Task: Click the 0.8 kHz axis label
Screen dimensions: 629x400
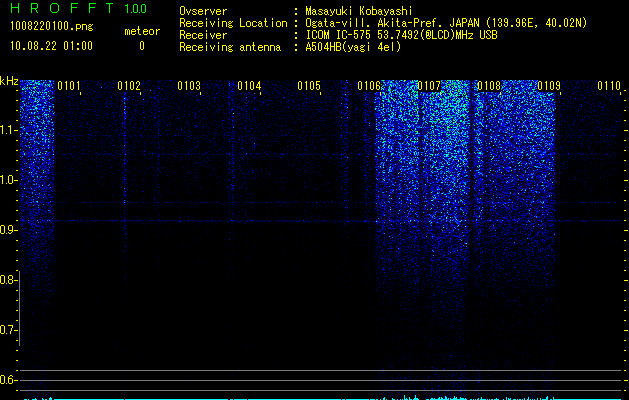Action: pos(8,280)
